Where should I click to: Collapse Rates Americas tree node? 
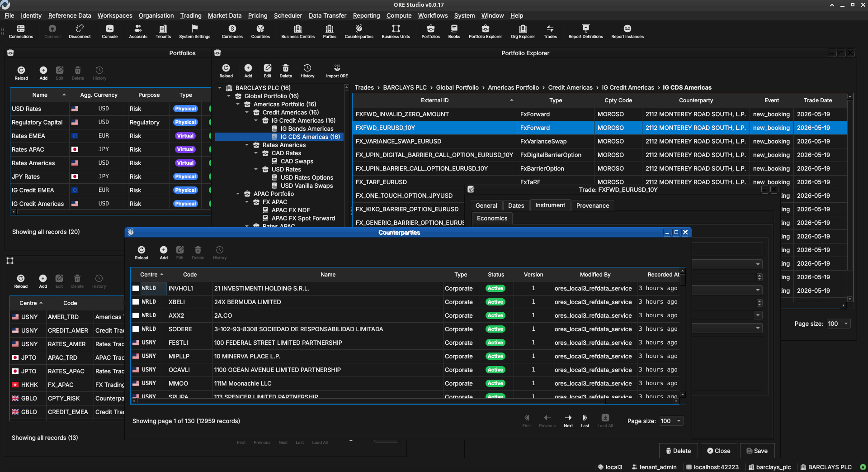point(247,145)
